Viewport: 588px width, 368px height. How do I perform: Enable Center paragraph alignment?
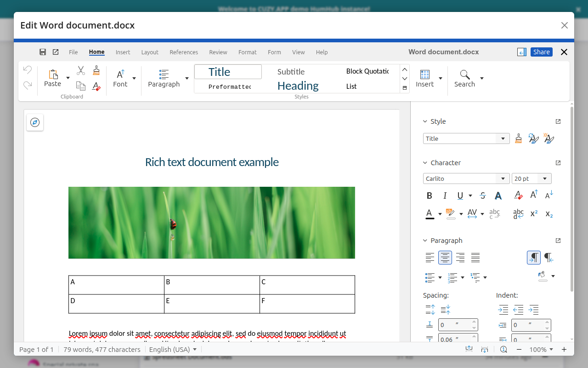click(445, 258)
